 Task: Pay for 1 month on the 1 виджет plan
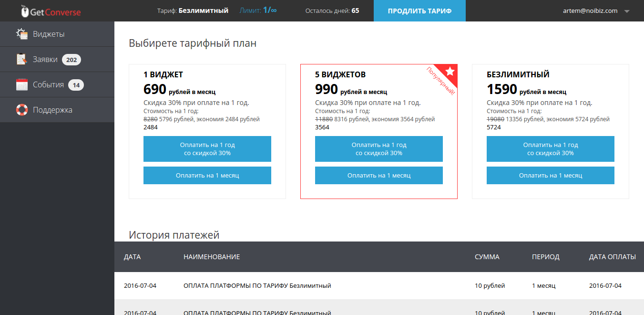(207, 175)
